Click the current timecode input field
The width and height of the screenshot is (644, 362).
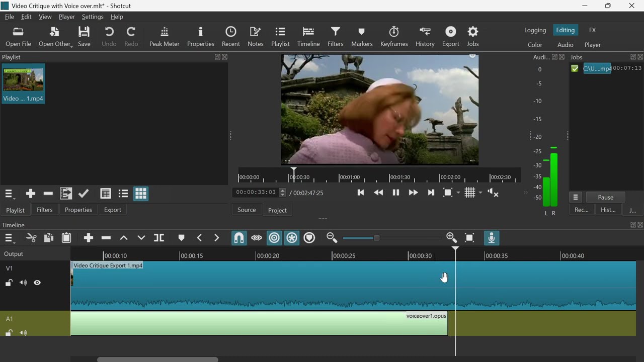click(256, 193)
